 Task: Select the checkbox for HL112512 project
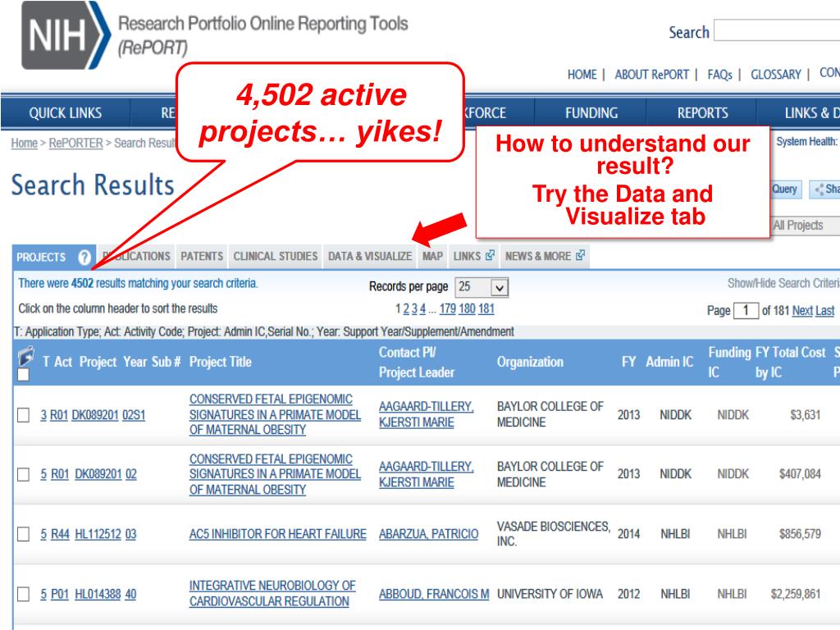[23, 534]
